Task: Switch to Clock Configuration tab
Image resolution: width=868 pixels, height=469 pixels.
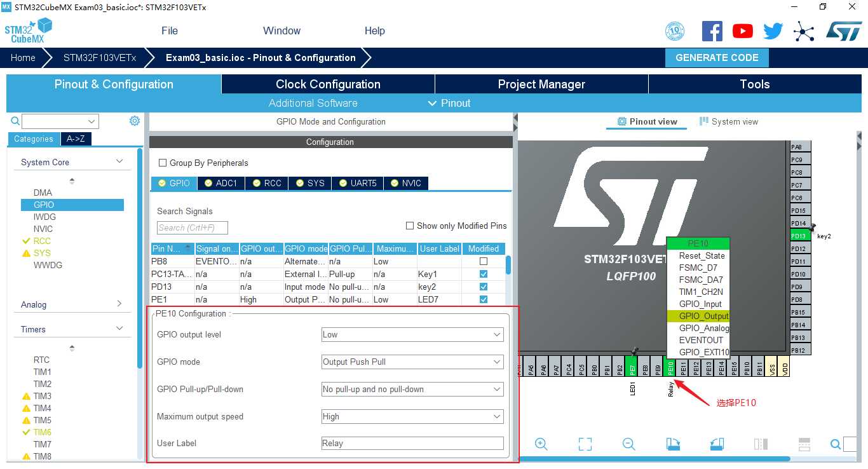Action: coord(328,84)
